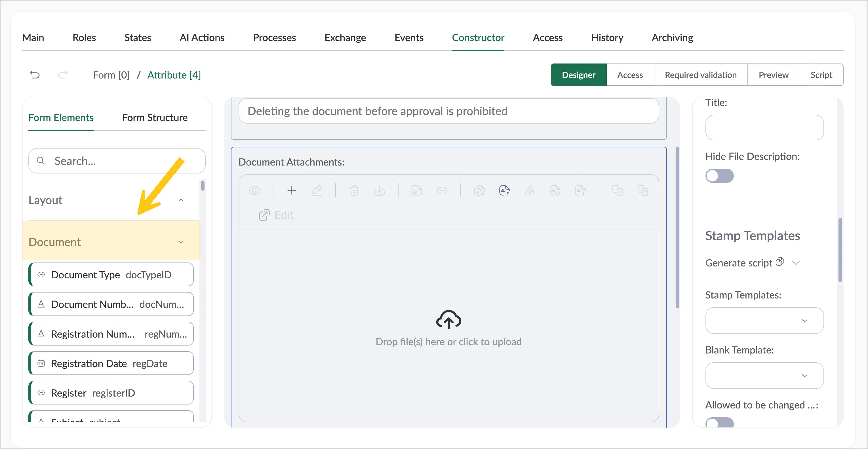
Task: Click the redo arrow icon
Action: 63,75
